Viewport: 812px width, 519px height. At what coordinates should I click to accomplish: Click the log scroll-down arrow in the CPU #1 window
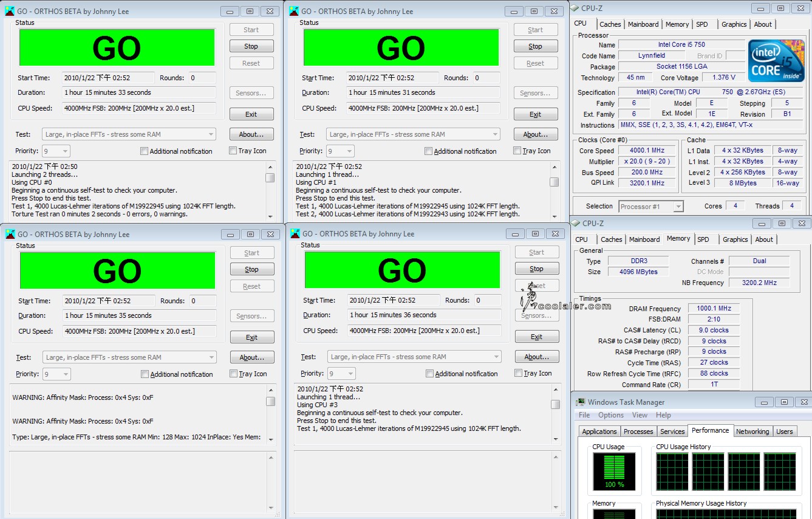[x=554, y=216]
